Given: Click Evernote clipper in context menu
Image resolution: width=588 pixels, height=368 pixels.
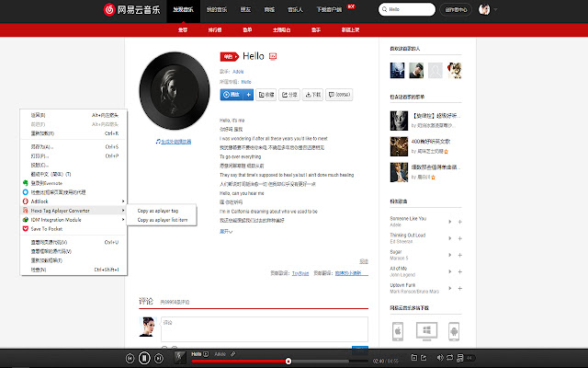Looking at the screenshot, I should pyautogui.click(x=73, y=183).
